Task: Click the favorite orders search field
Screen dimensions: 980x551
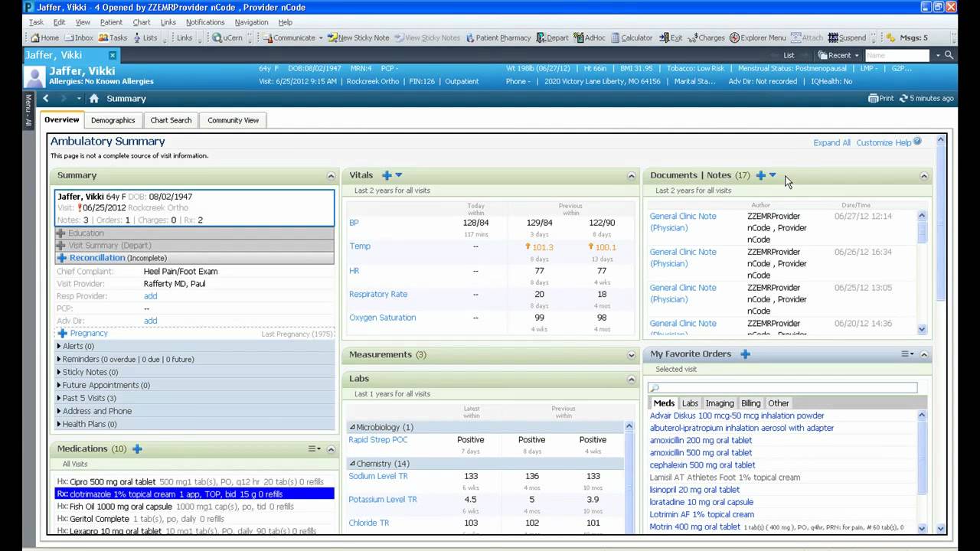Action: pyautogui.click(x=782, y=388)
